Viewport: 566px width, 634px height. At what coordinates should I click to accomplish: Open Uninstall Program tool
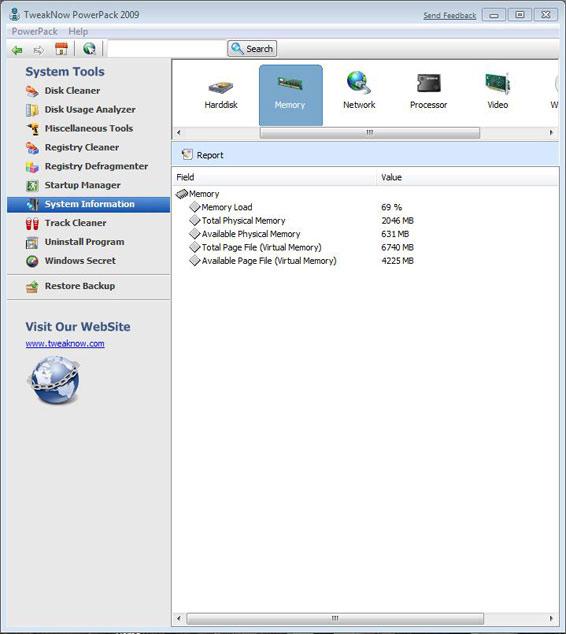pos(75,242)
